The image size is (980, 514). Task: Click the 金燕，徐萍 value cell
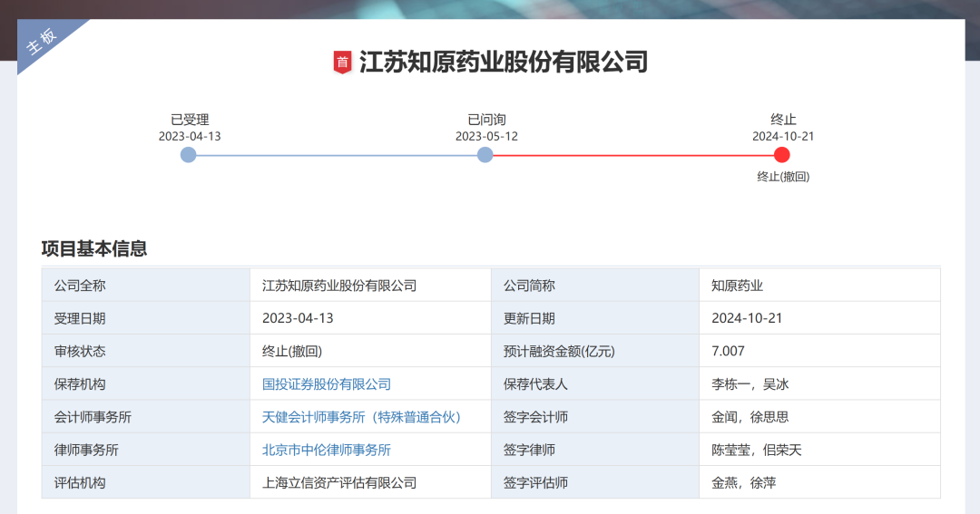pyautogui.click(x=819, y=483)
